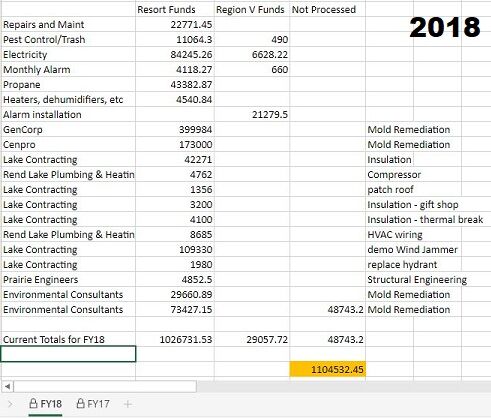The height and width of the screenshot is (418, 491).
Task: Open the FY17 sheet tab
Action: (93, 404)
